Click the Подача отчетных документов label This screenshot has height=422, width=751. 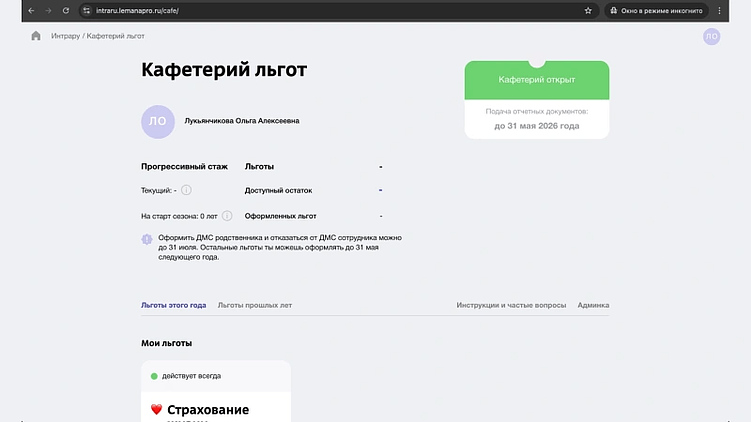coord(537,111)
